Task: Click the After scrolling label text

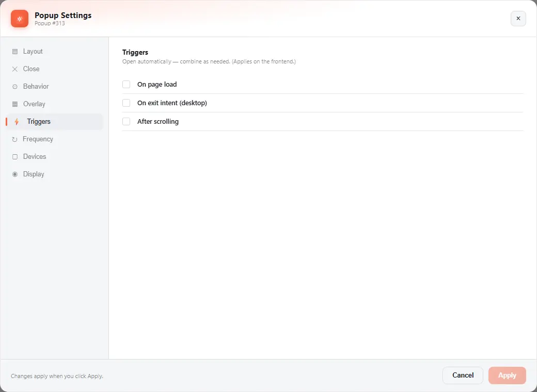Action: [158, 121]
